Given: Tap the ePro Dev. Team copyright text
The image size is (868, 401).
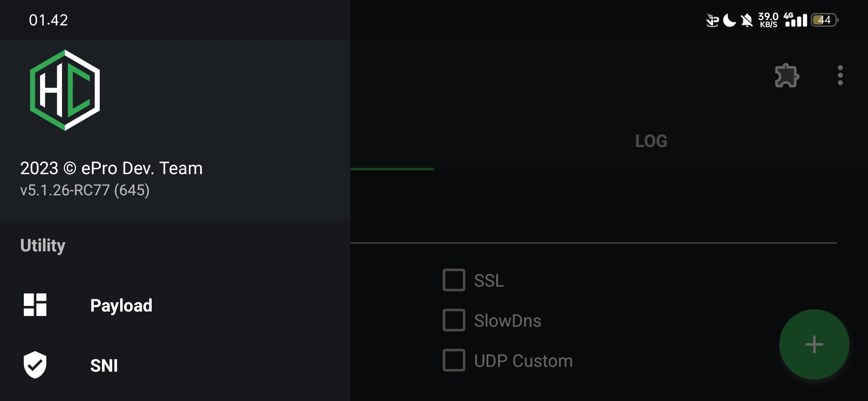Looking at the screenshot, I should [x=111, y=168].
